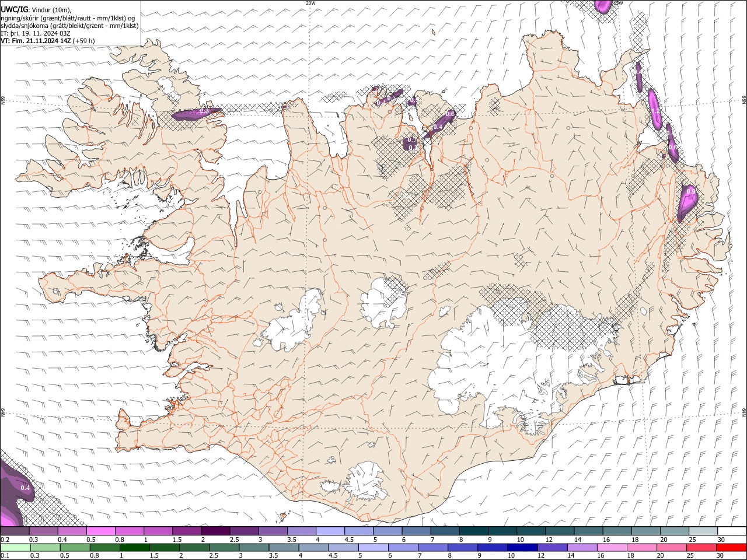Click the white Mýrdalsjökull glacier near the south coast
This screenshot has height=560, width=747.
[x=365, y=481]
